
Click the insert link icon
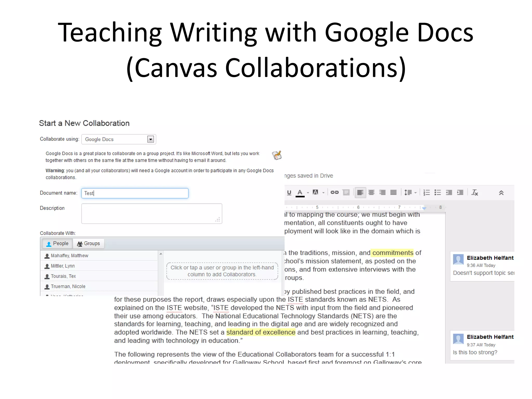point(335,192)
